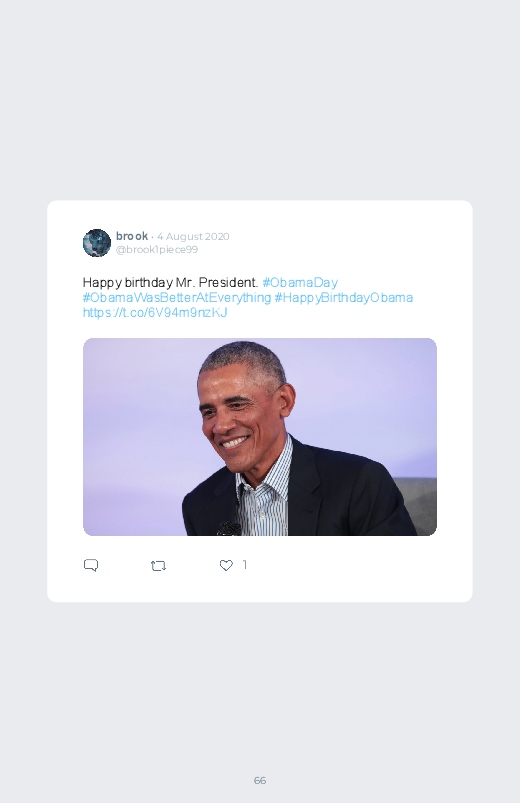The image size is (520, 803).
Task: Click the Happy birthday Mr. President text
Action: (x=170, y=283)
